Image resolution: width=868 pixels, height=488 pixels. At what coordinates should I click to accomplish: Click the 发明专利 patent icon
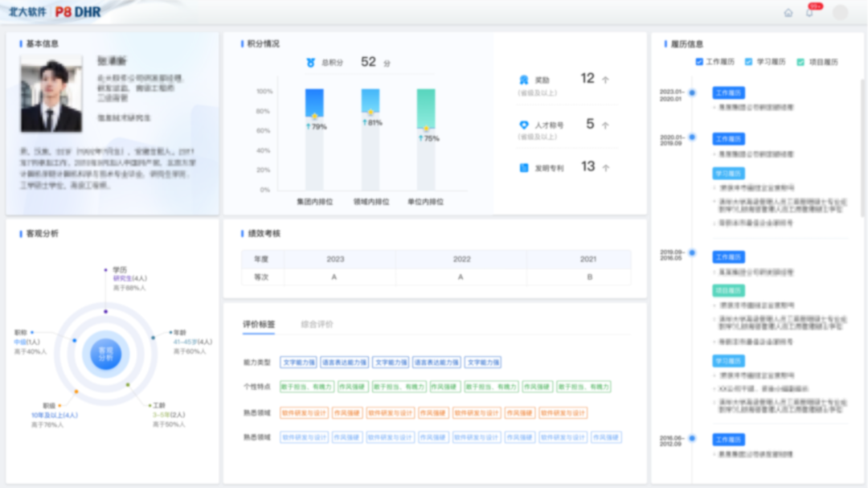coord(523,168)
